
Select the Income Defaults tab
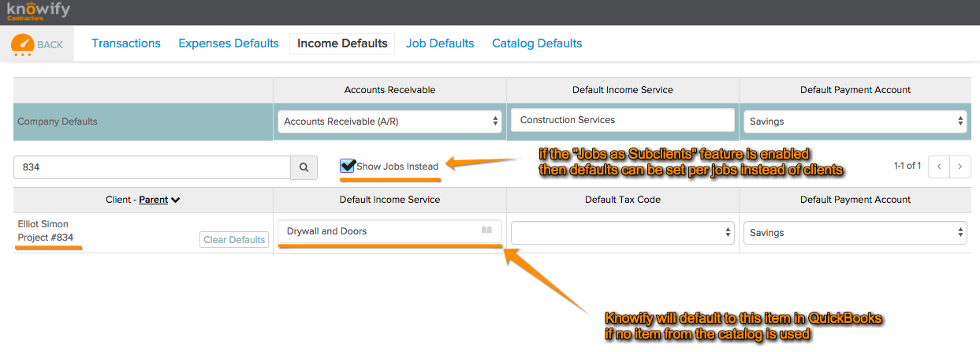pyautogui.click(x=342, y=43)
